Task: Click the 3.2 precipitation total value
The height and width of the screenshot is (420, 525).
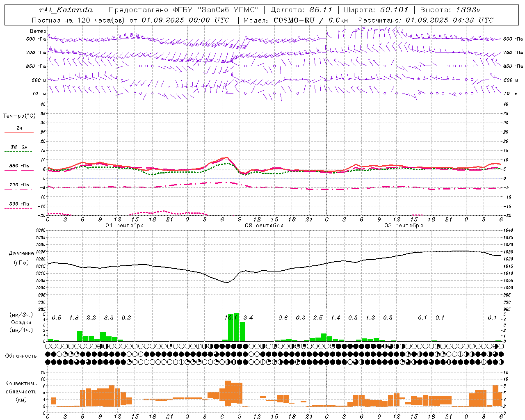Action: pos(109,317)
